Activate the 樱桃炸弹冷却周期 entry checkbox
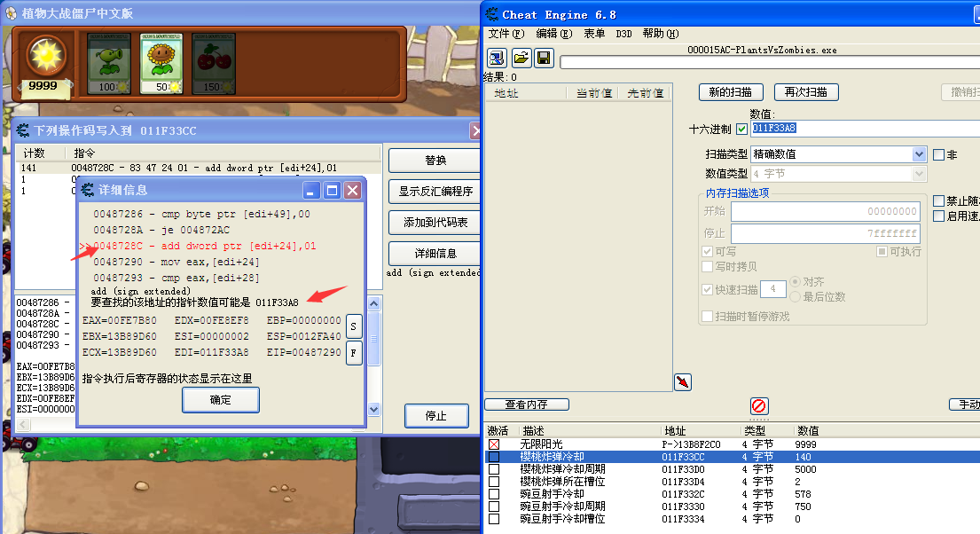The height and width of the screenshot is (534, 980). 494,469
